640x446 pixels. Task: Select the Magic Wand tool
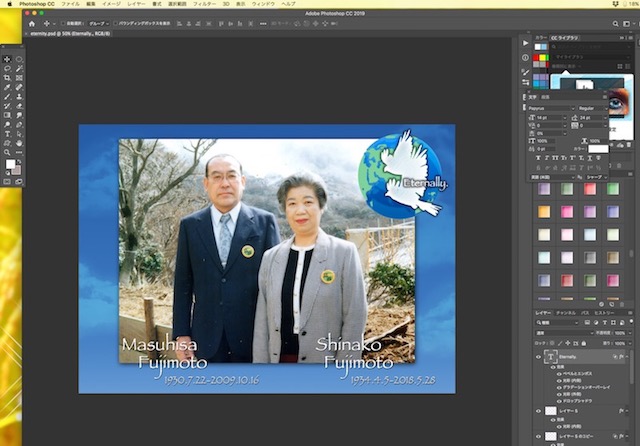pyautogui.click(x=19, y=69)
